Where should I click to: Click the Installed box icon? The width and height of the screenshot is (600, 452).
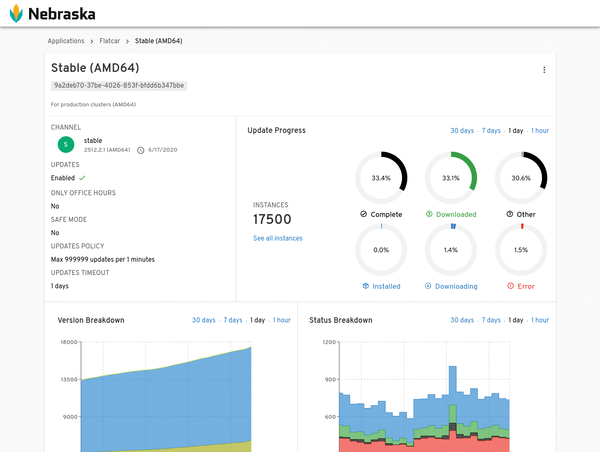(x=365, y=286)
